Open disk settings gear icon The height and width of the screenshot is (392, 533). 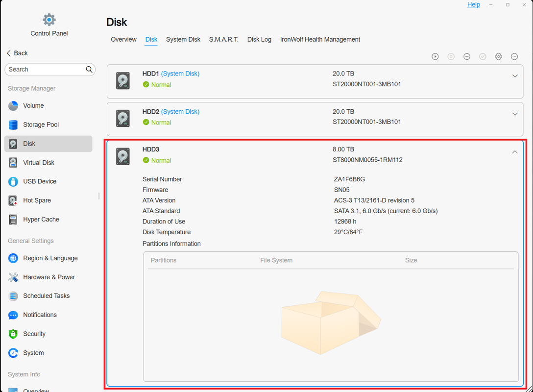point(499,57)
